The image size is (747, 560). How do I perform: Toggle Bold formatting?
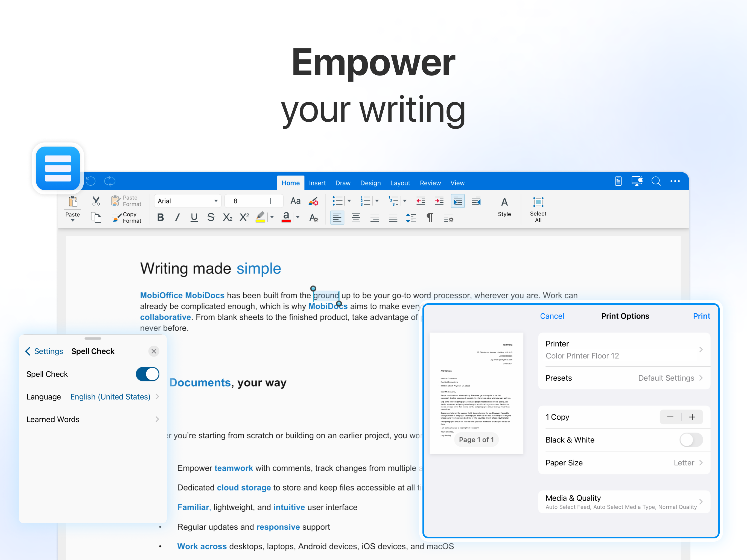[161, 217]
